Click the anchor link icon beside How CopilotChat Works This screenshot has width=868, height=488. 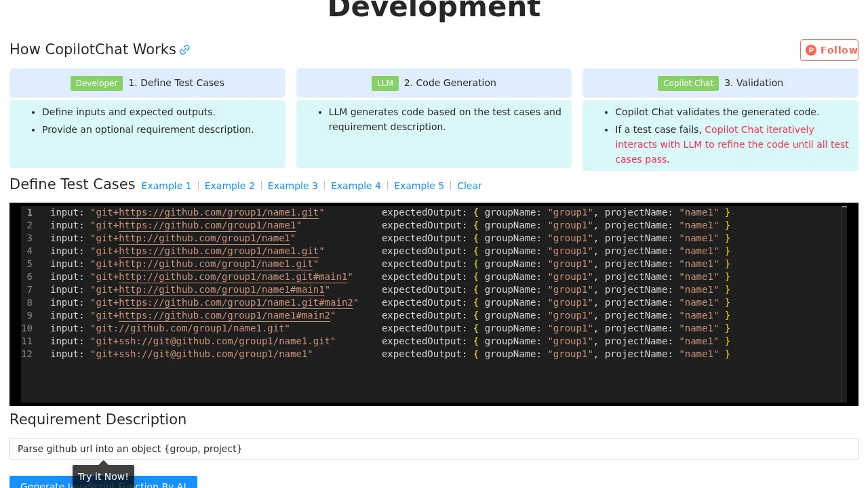(184, 49)
